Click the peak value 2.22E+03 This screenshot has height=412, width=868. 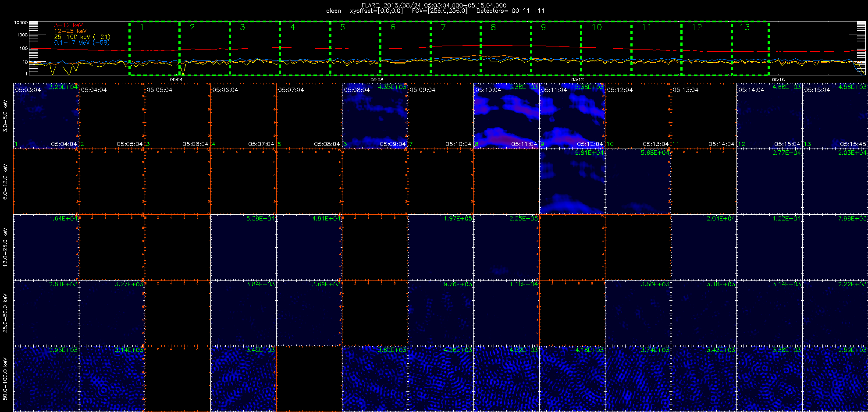(852, 284)
